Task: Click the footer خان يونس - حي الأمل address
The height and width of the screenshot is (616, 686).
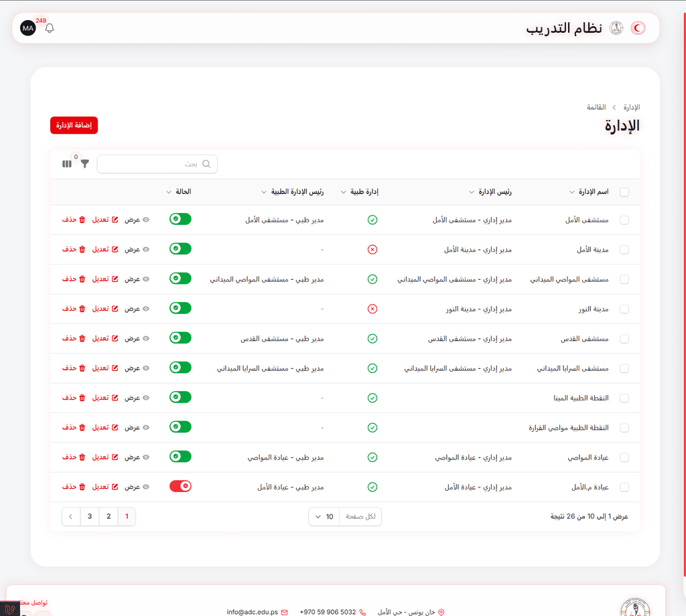Action: coord(407,612)
